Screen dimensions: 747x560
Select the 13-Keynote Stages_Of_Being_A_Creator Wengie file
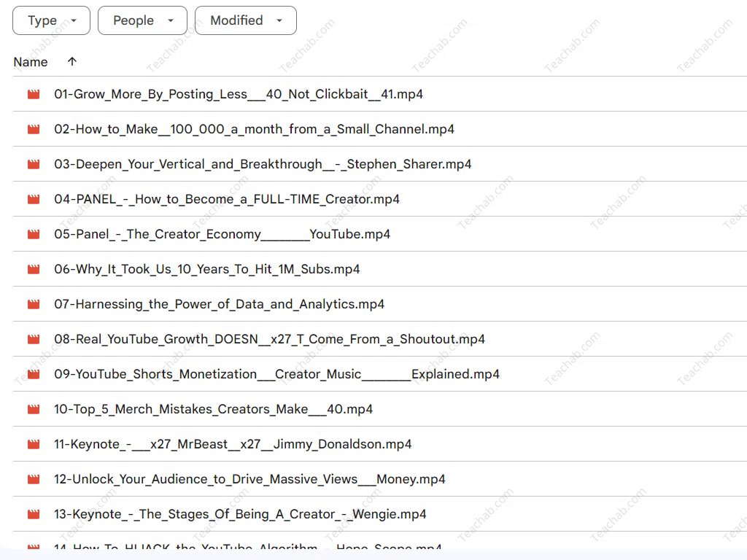coord(240,514)
